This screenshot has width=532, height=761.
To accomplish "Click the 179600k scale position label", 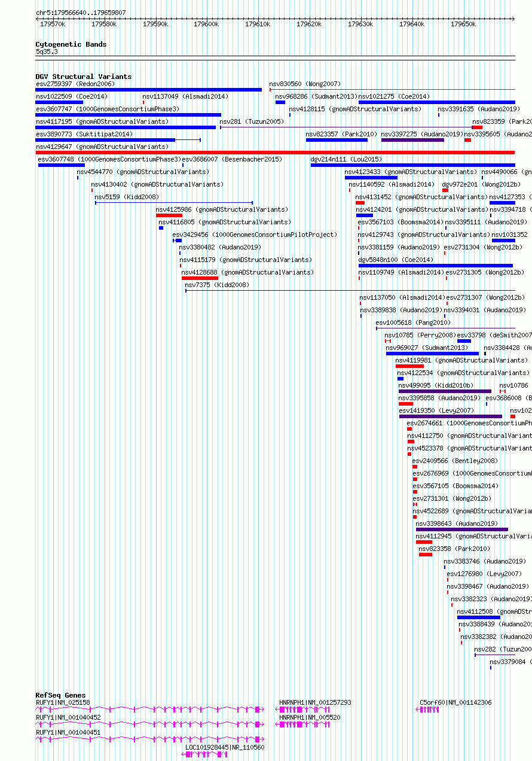I will pyautogui.click(x=207, y=24).
